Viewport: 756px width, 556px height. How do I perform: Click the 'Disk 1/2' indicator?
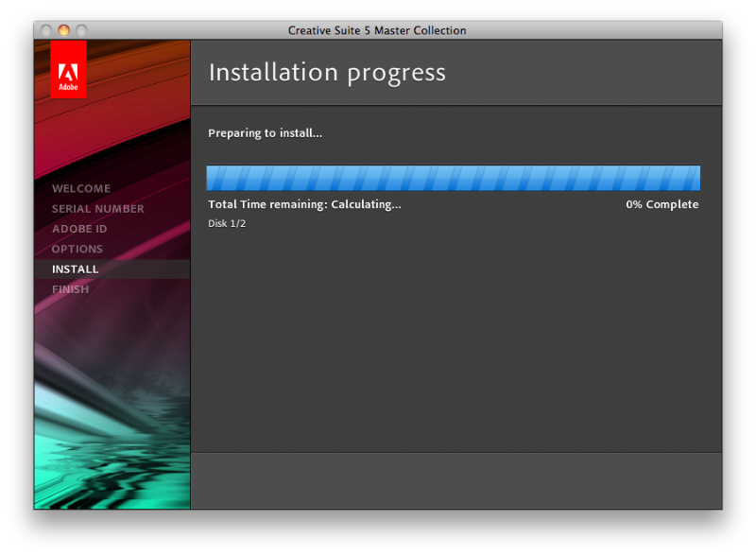point(227,223)
